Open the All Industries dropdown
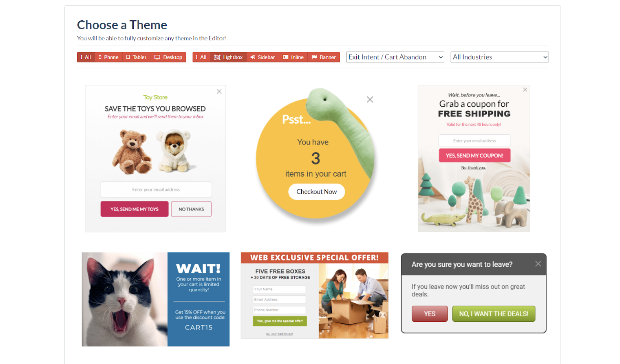Screen dimensions: 620x364 [500, 57]
